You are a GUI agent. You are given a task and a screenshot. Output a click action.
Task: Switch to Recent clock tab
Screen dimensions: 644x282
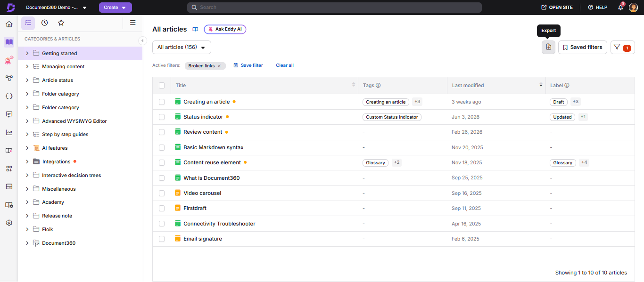[44, 23]
